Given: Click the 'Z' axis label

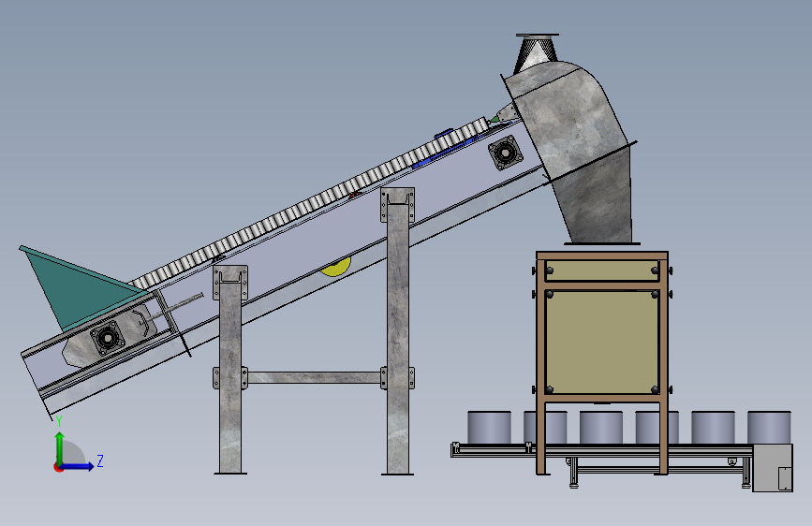Looking at the screenshot, I should (100, 460).
